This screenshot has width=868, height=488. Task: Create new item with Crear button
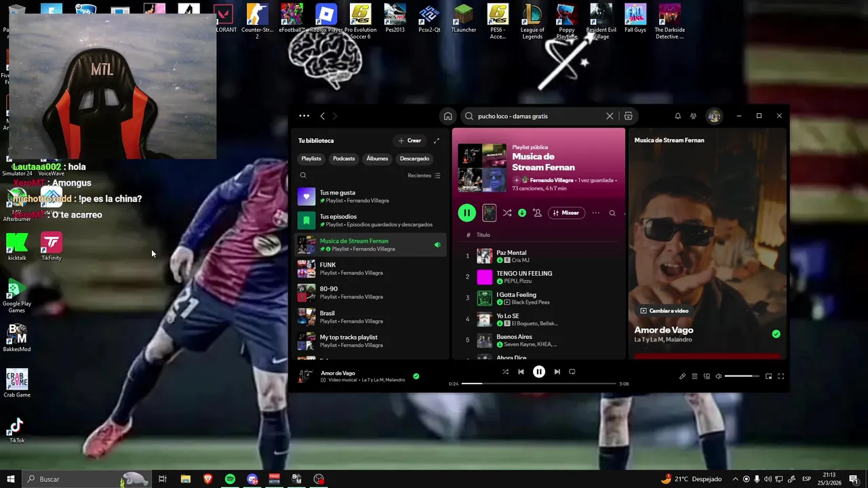(x=410, y=140)
